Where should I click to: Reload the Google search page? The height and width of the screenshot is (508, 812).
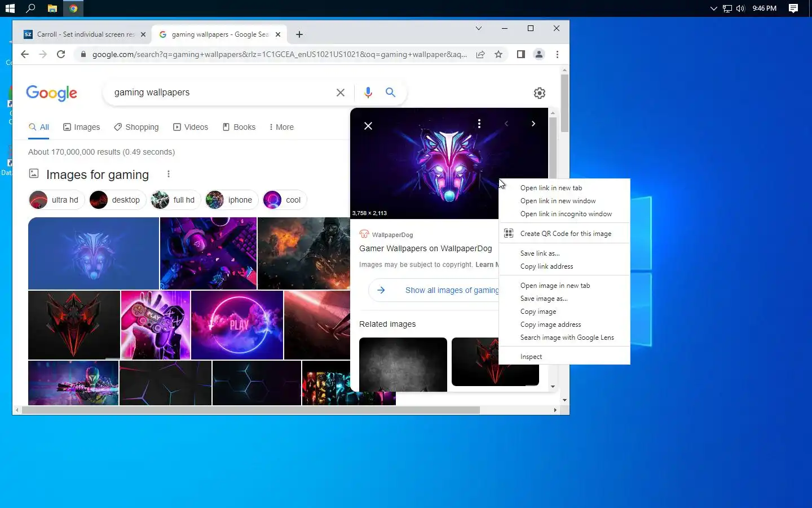pos(61,54)
